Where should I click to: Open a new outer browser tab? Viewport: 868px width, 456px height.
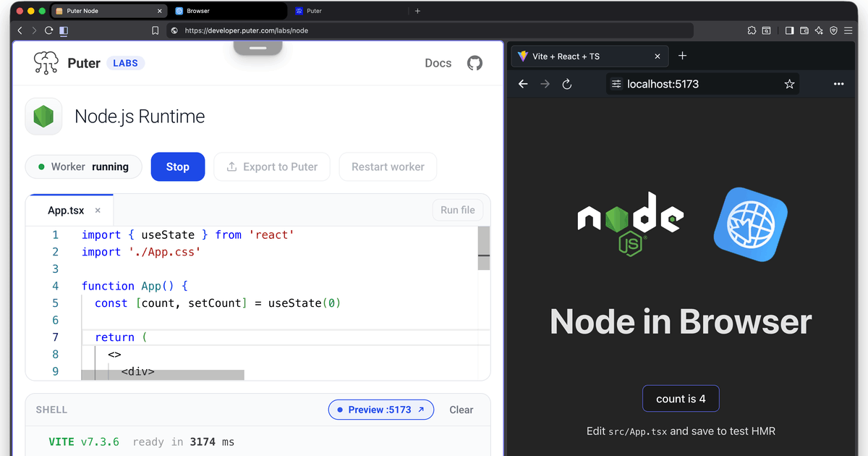tap(417, 11)
